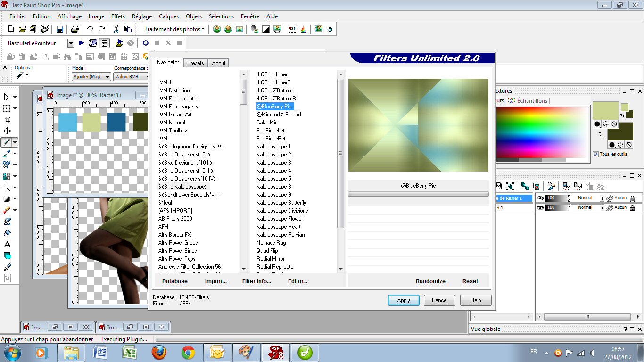The height and width of the screenshot is (362, 644).
Task: Click the Cancel button
Action: [x=440, y=300]
